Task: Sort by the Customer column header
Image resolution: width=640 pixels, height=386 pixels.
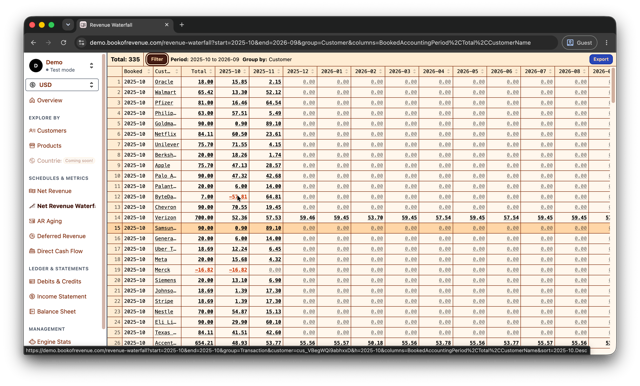Action: click(x=167, y=71)
